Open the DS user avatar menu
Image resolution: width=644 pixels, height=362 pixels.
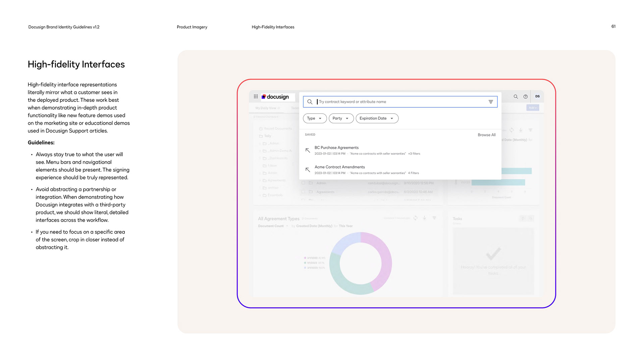coord(537,97)
